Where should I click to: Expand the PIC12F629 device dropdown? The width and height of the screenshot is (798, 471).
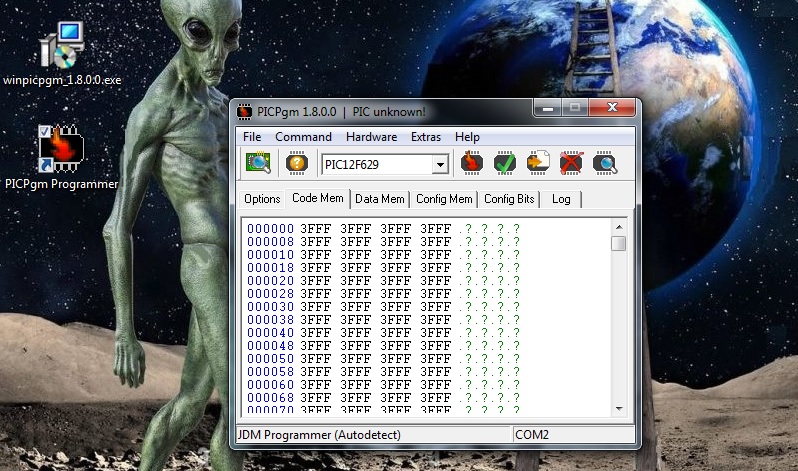[x=440, y=164]
